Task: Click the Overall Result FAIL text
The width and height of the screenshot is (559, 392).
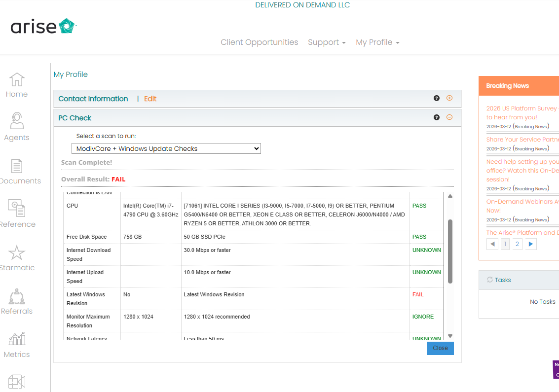Action: tap(118, 179)
